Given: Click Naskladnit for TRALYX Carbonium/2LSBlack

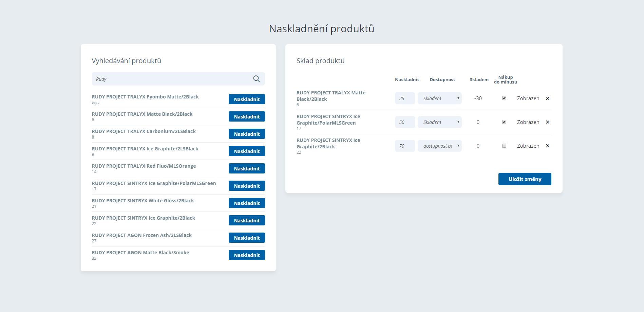Looking at the screenshot, I should click(247, 134).
